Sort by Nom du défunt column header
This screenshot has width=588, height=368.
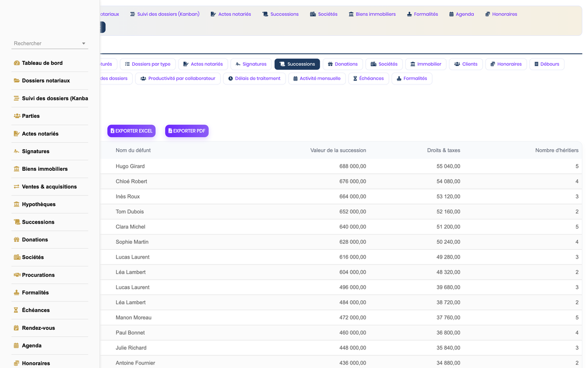133,150
